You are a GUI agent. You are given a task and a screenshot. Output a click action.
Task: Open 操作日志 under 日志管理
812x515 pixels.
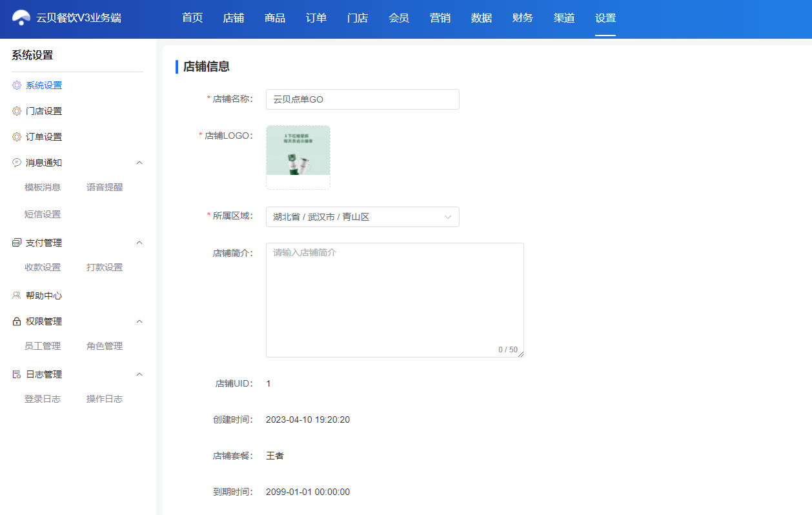(x=105, y=399)
